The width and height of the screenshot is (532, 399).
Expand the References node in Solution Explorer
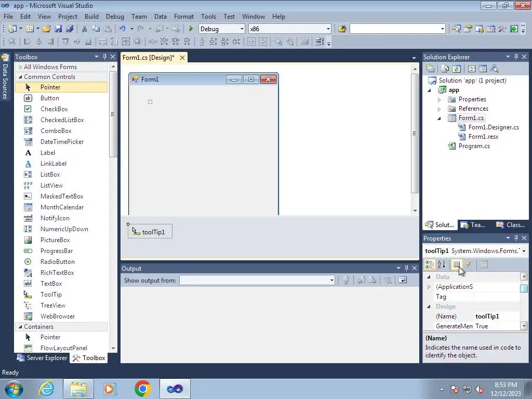pos(439,109)
